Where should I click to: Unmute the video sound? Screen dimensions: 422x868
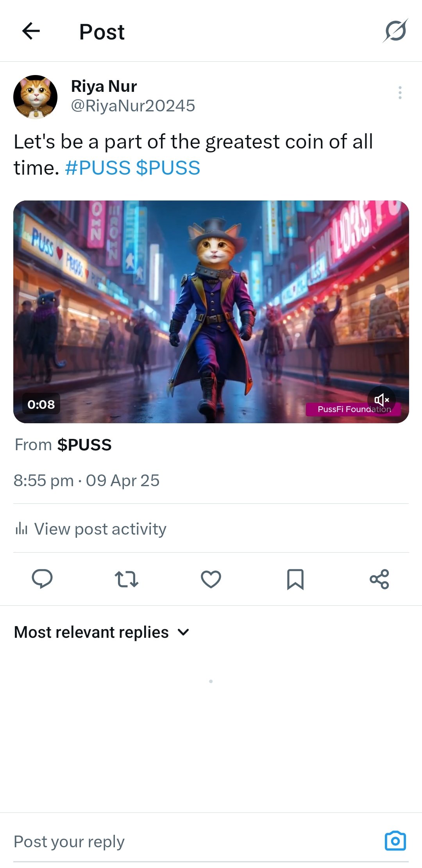pos(381,400)
